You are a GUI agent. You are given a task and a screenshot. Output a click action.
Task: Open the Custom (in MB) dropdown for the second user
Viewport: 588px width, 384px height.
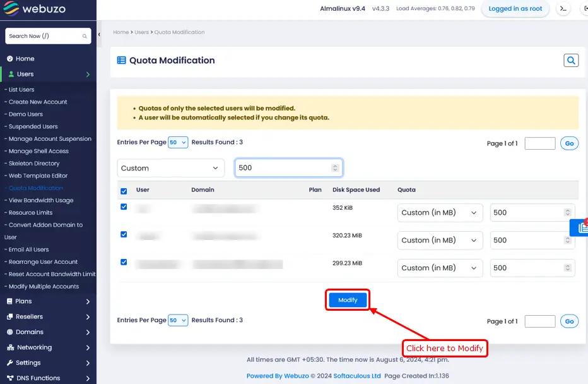click(x=439, y=240)
